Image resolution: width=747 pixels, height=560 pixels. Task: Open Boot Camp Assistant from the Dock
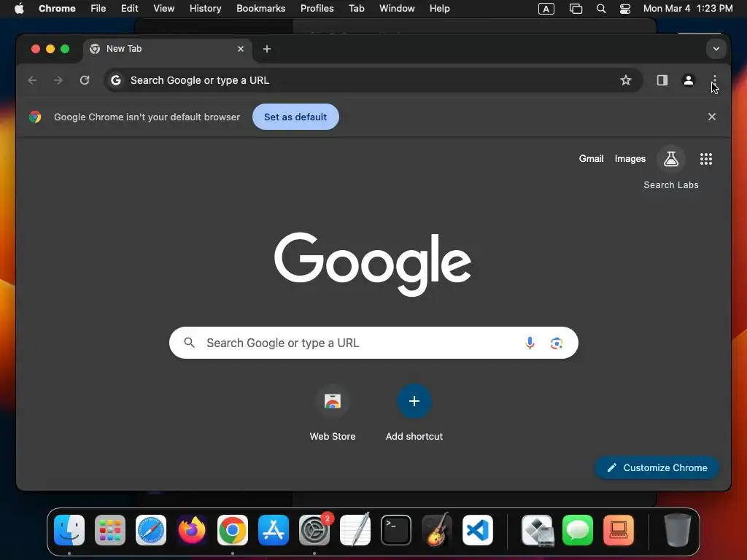(537, 530)
